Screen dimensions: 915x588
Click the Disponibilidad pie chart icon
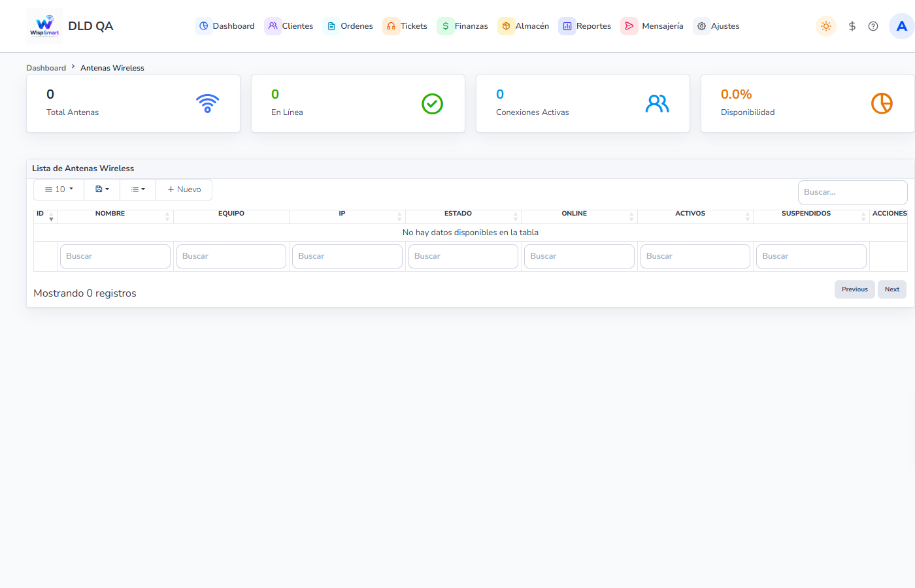(x=882, y=103)
